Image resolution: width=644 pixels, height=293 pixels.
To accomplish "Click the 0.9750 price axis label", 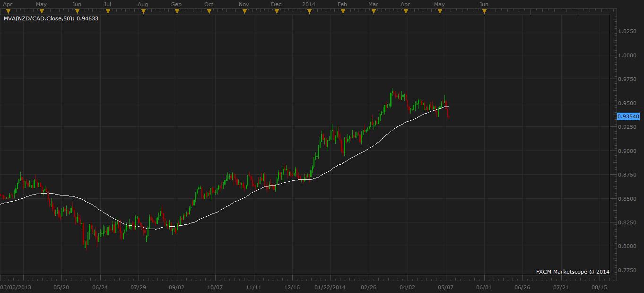I will (x=627, y=79).
